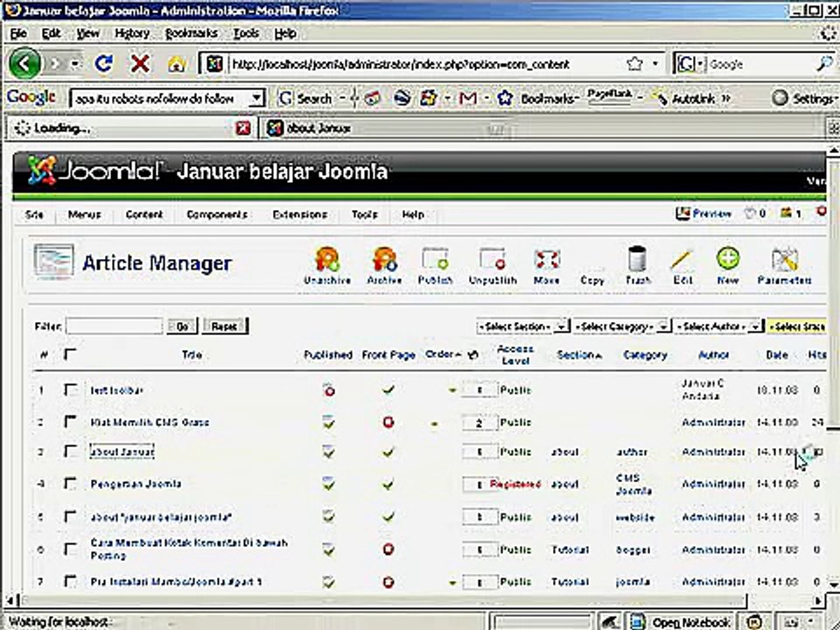840x630 pixels.
Task: Click the Administrator author link in row 2
Action: [x=713, y=422]
